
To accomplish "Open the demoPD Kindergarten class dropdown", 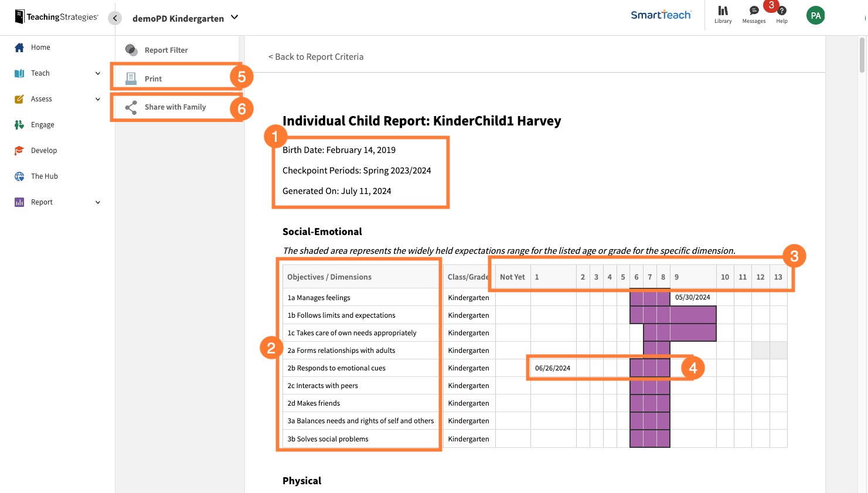I will [x=234, y=18].
